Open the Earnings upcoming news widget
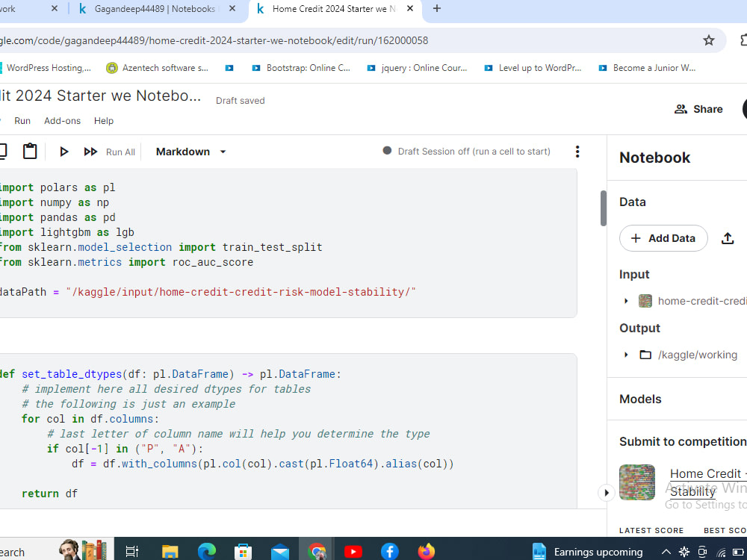 587,552
